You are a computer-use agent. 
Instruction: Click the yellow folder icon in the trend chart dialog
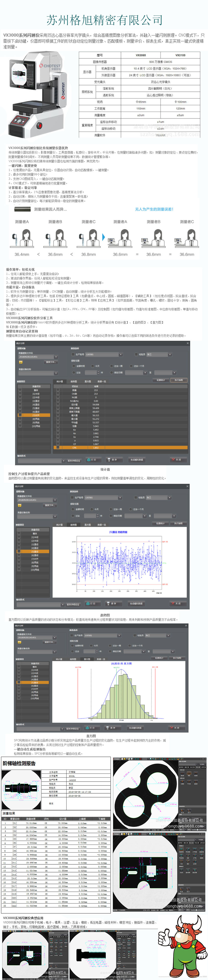(19, 505)
